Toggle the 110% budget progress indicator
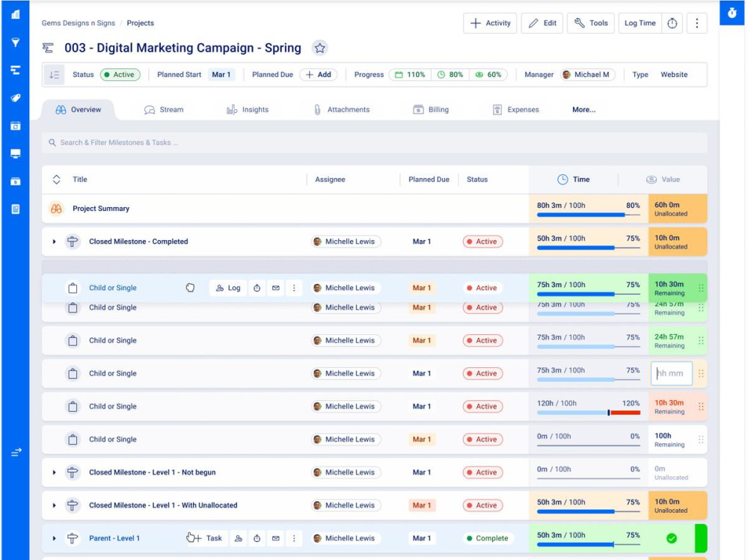748x560 pixels. 410,75
